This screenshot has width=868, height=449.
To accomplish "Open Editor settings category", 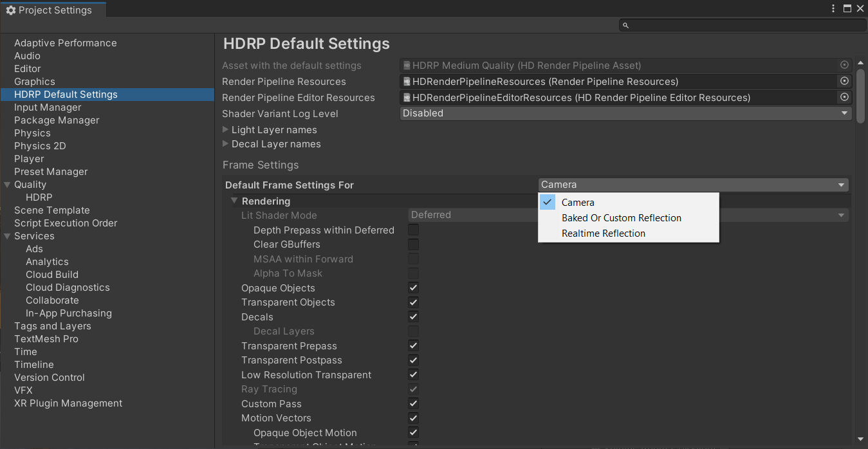I will pyautogui.click(x=28, y=69).
